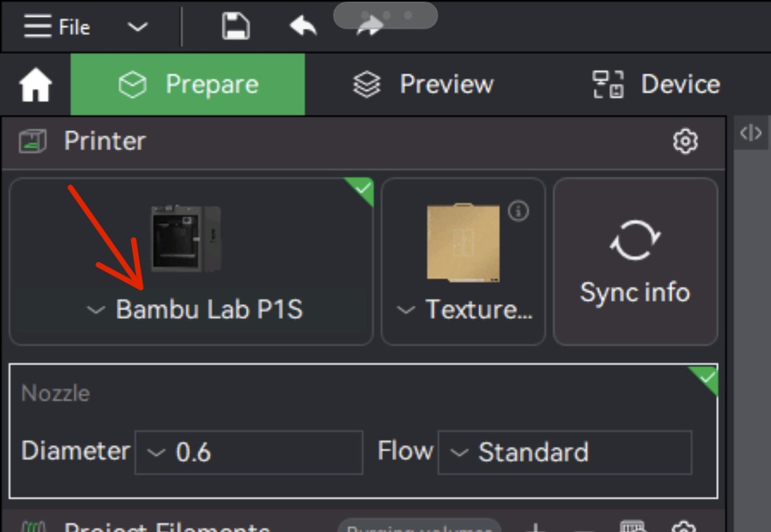Click the textured plate thumbnail image
The image size is (771, 532).
click(463, 242)
